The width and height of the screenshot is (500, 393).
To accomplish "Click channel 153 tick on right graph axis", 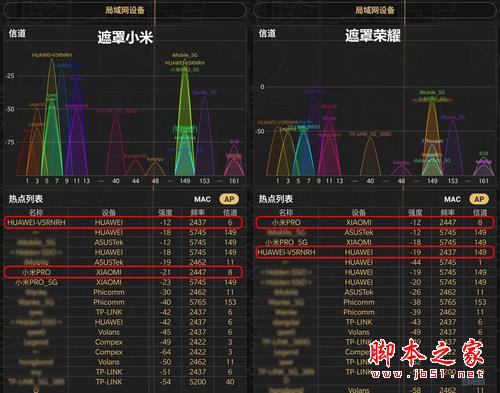I will [x=453, y=181].
